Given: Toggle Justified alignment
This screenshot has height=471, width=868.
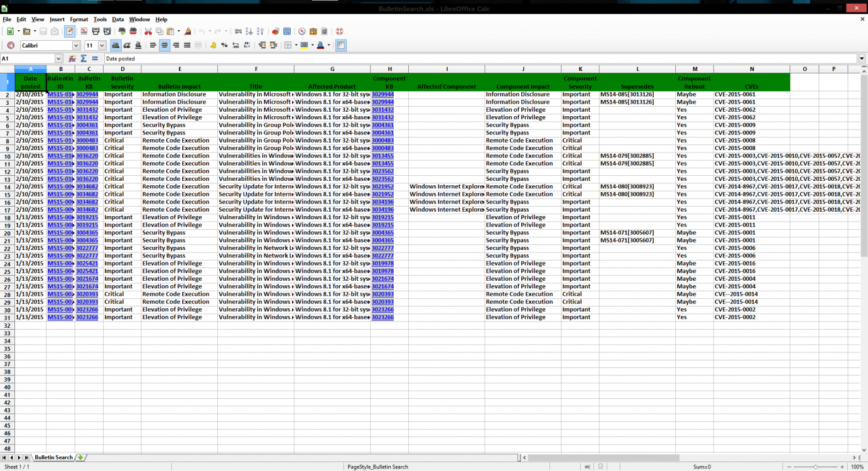Looking at the screenshot, I should pos(187,45).
